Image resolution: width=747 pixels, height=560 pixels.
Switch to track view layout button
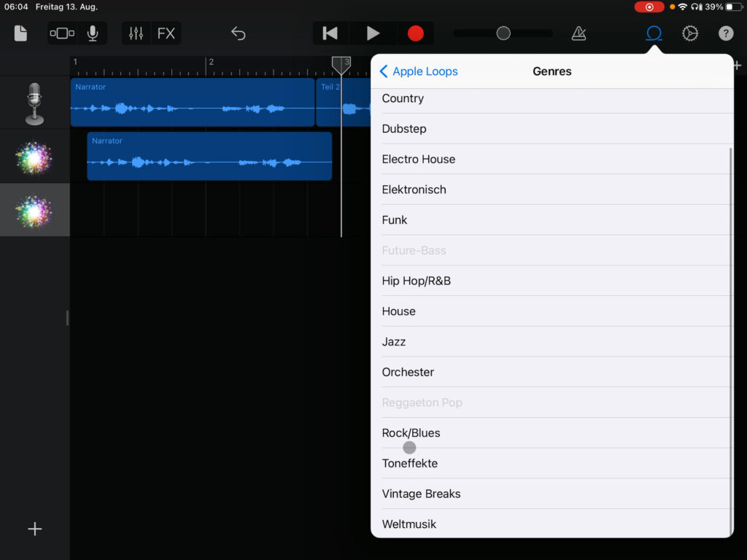(62, 34)
